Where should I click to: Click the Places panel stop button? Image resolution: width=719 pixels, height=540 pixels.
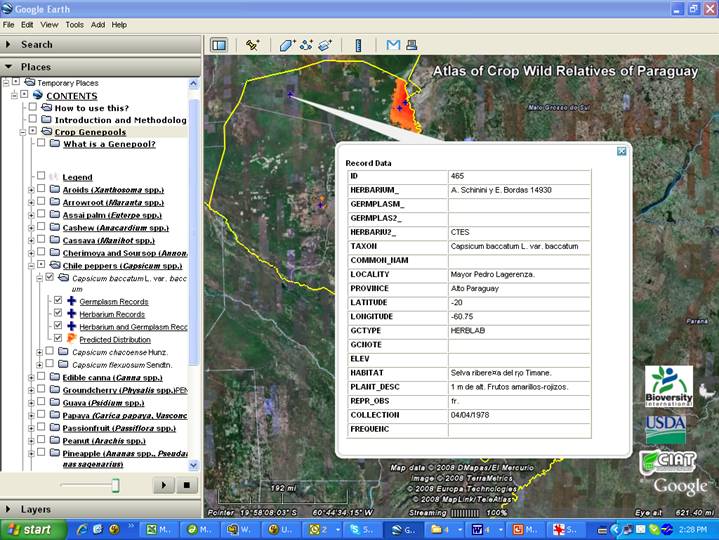tap(186, 485)
